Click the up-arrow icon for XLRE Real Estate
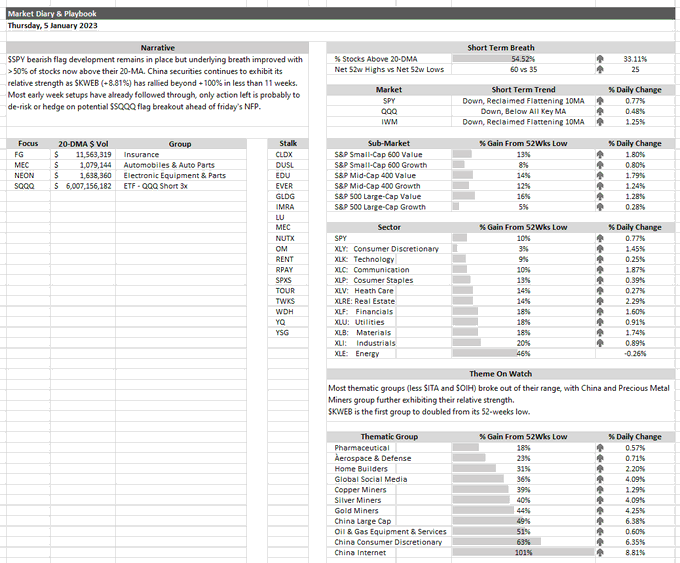Viewport: 680px width, 563px height. (x=600, y=301)
